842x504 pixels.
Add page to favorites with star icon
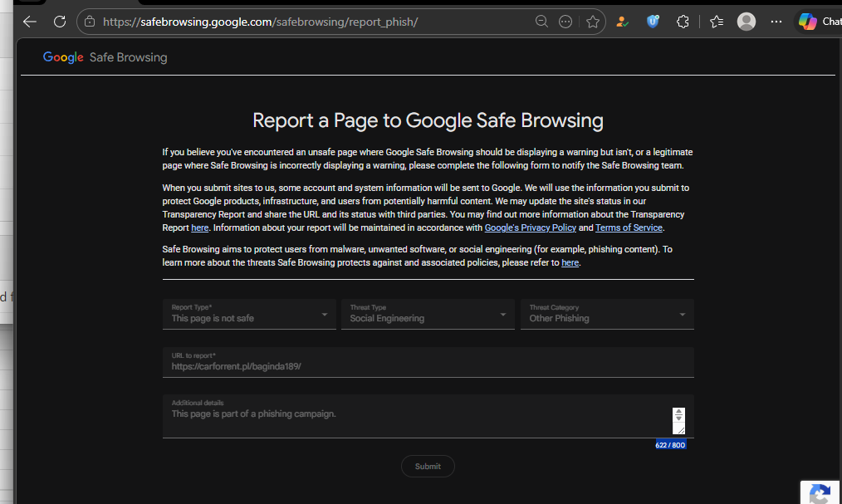(593, 22)
